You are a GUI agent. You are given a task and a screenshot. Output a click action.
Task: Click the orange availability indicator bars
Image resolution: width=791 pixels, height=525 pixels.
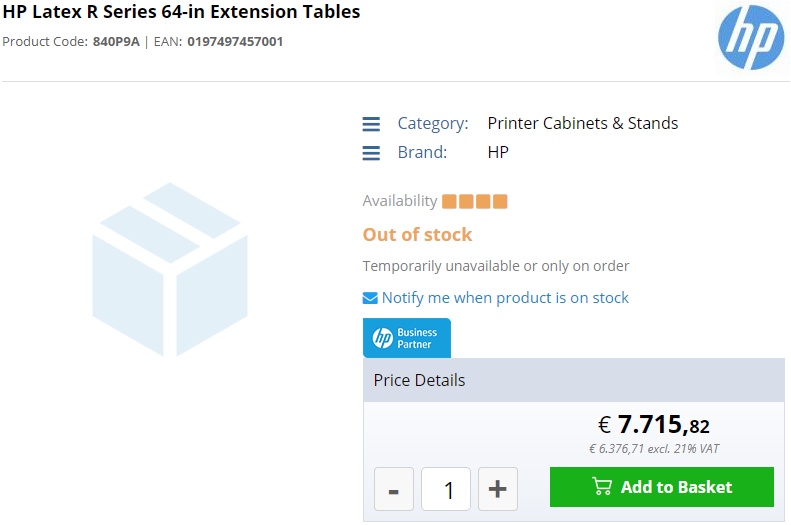coord(474,201)
